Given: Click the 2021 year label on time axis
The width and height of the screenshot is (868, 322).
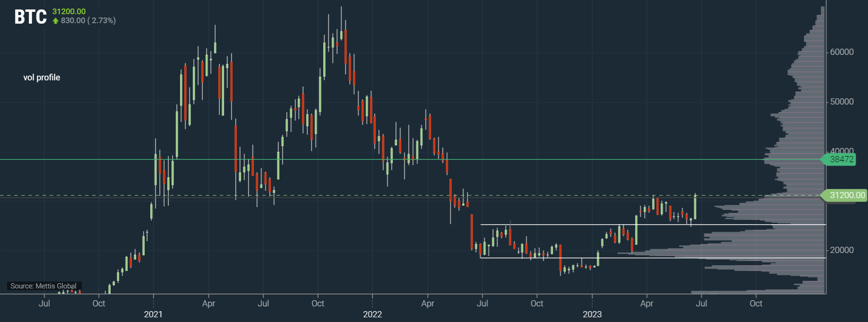Looking at the screenshot, I should click(x=153, y=314).
